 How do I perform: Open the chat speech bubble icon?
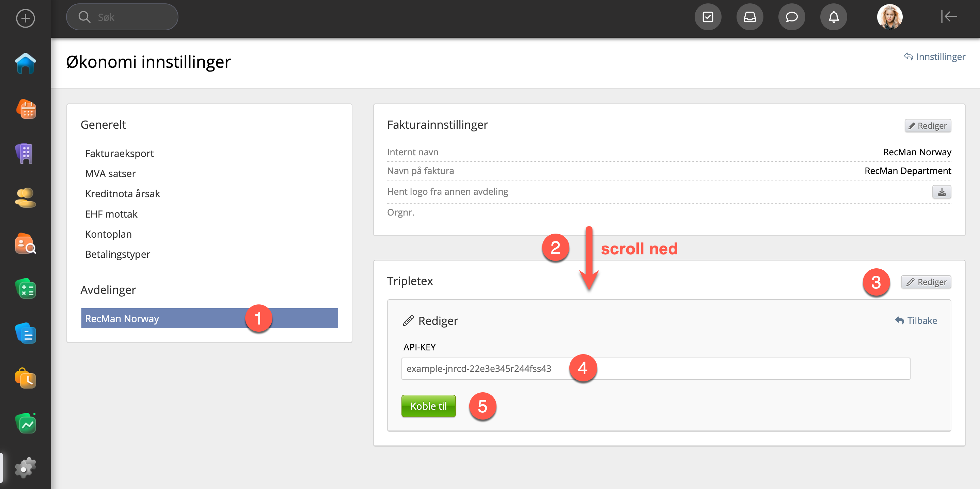point(791,17)
